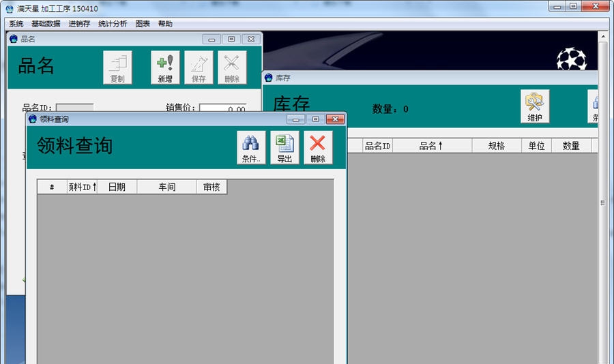Open 条件 search in 领料查询 window
The image size is (614, 364).
251,147
